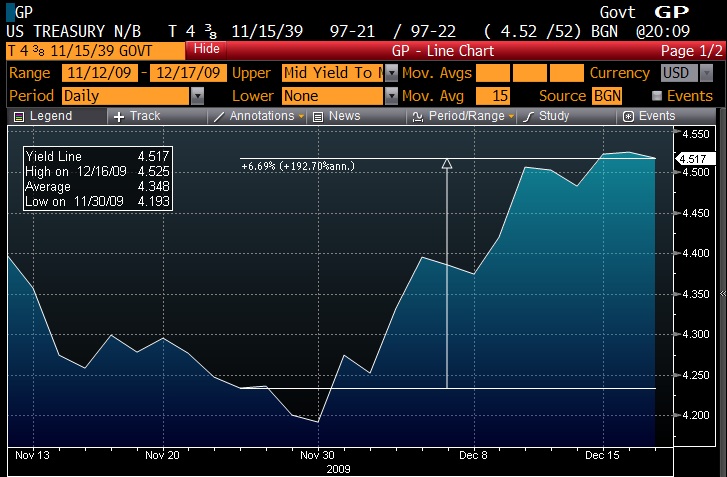Open the Upper Mid Yield dropdown

tap(391, 73)
